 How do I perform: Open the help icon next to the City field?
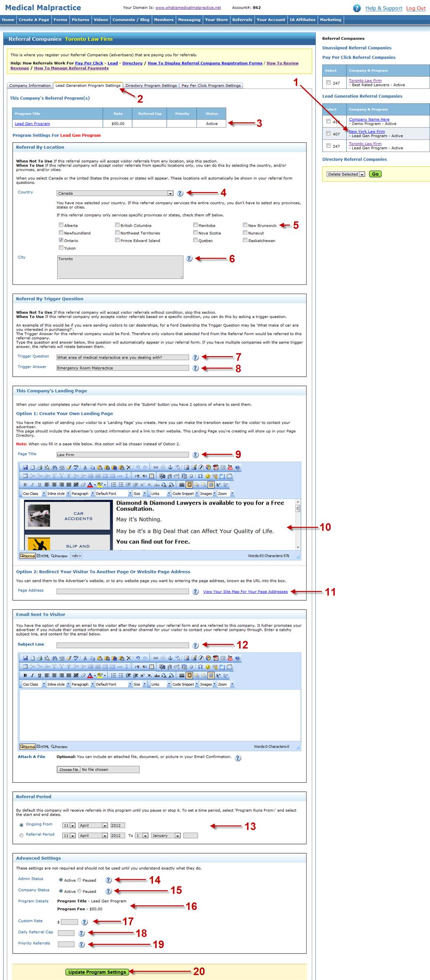point(189,258)
